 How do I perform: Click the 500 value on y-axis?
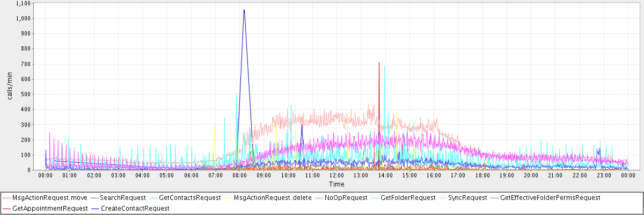(26, 94)
